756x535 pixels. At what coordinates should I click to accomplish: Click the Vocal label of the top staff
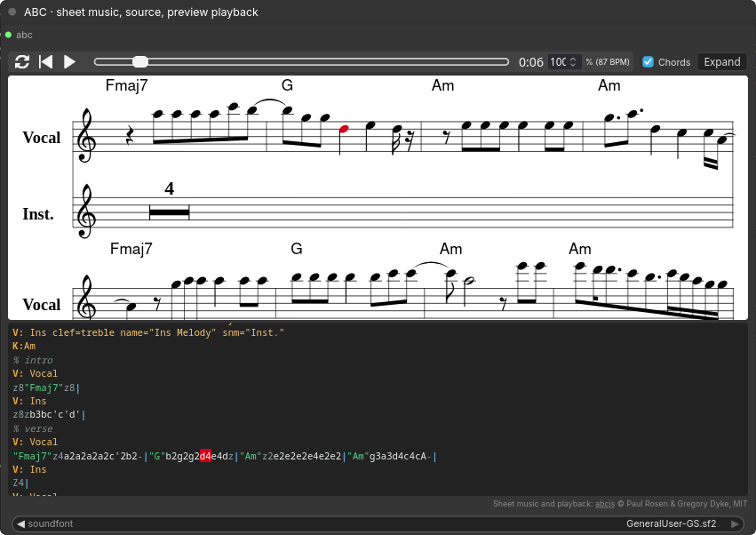pos(42,138)
